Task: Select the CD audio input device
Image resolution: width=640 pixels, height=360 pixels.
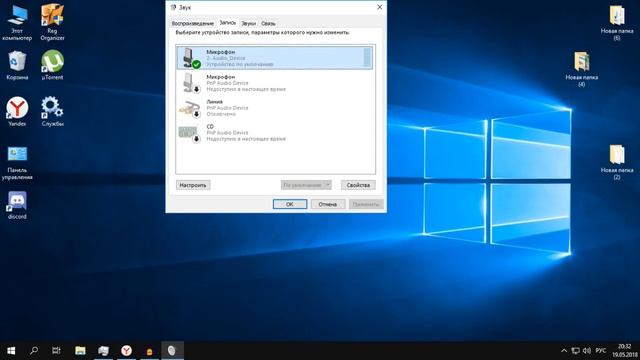Action: (275, 132)
